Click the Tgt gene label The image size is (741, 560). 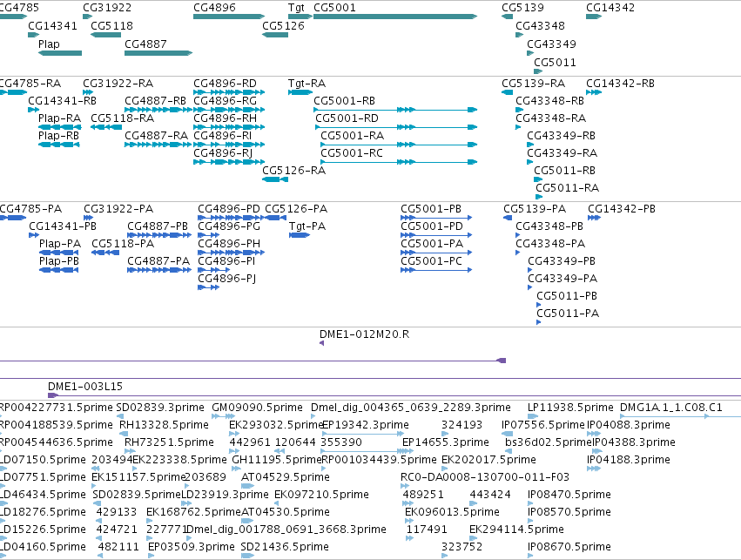click(296, 8)
